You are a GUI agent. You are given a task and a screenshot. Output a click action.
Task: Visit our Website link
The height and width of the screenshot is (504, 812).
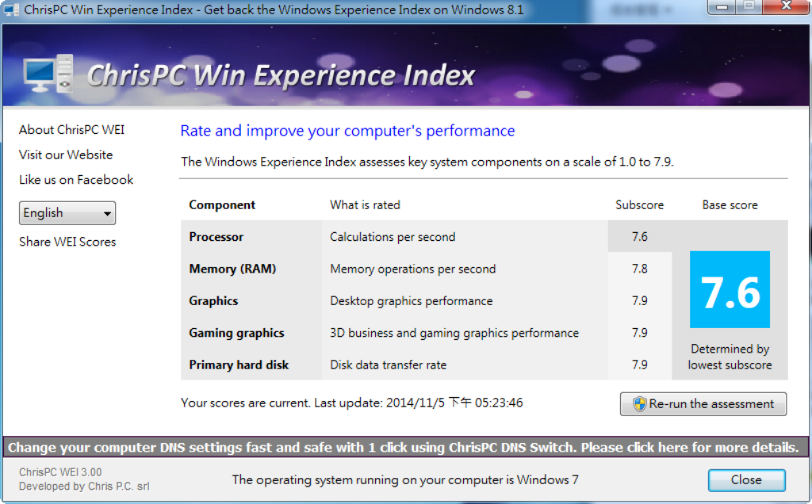click(x=66, y=155)
